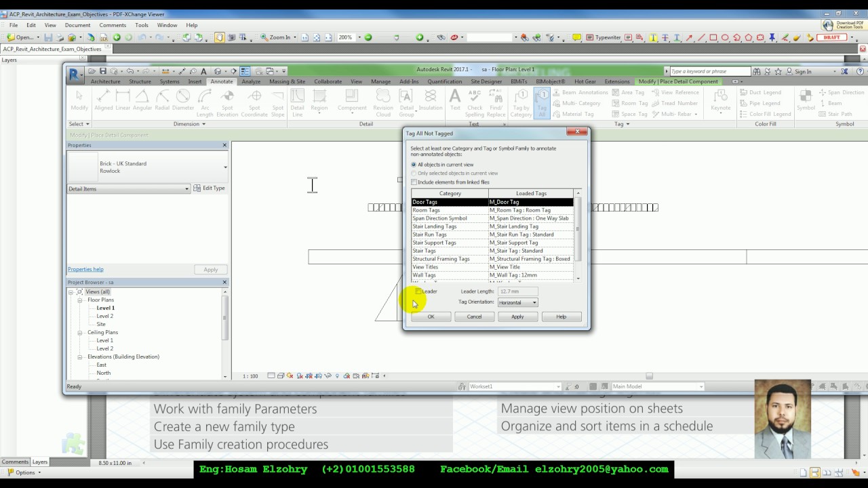Click the Aligned dimension tool
This screenshot has height=488, width=868.
[x=104, y=100]
